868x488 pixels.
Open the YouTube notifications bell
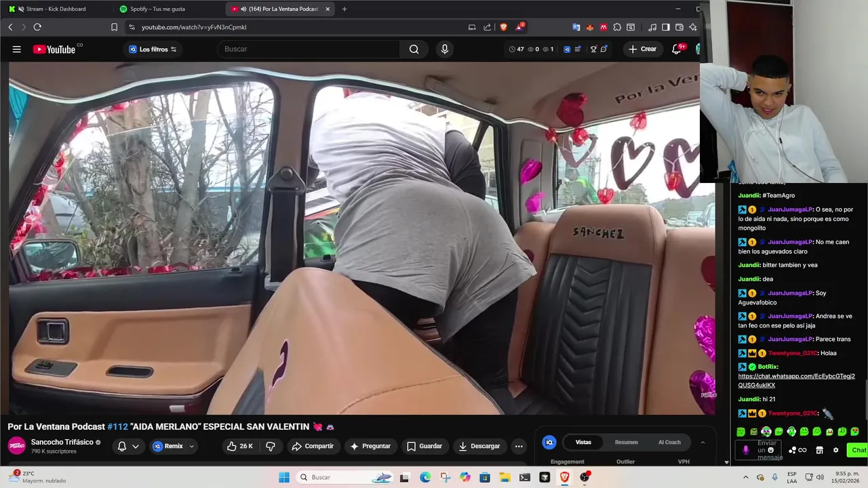(x=676, y=49)
